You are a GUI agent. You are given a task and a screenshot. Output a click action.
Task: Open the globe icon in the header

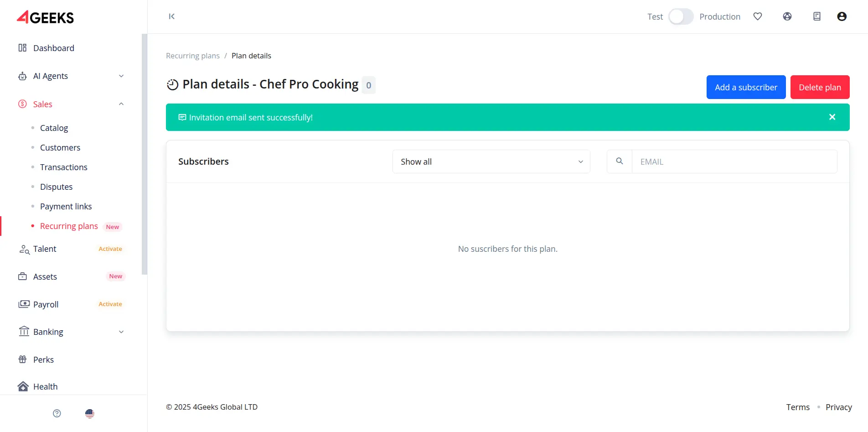point(787,16)
